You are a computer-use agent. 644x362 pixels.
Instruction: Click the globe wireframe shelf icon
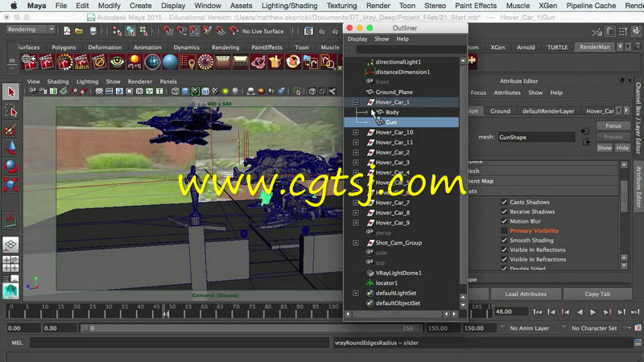click(x=152, y=62)
